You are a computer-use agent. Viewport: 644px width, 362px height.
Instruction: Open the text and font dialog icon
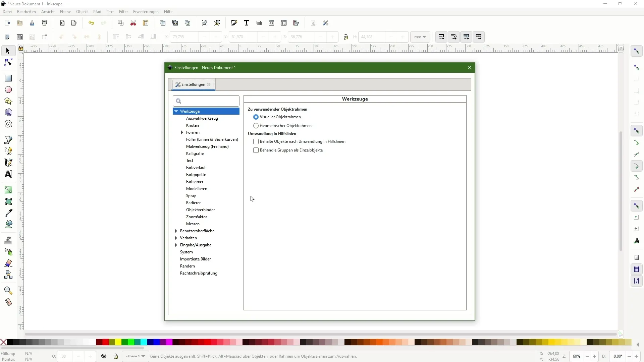click(247, 23)
